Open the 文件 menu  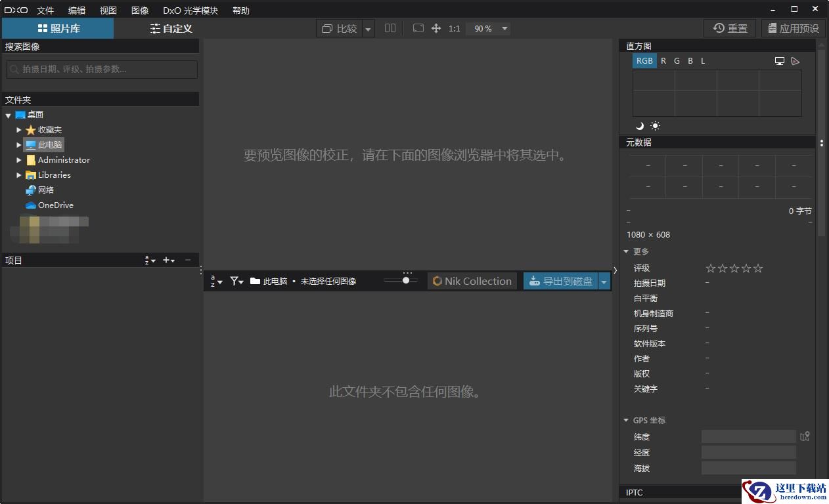click(x=45, y=10)
